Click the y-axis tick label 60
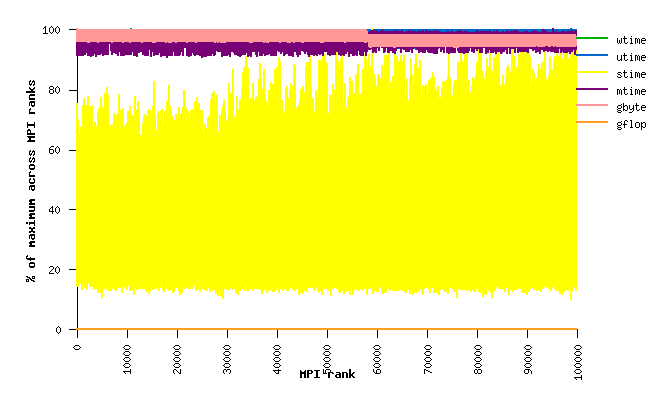The height and width of the screenshot is (400, 669). [x=54, y=151]
